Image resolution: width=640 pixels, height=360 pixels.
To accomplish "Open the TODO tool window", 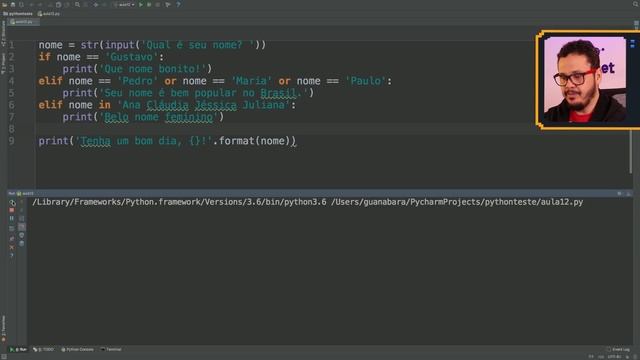I will (43, 349).
